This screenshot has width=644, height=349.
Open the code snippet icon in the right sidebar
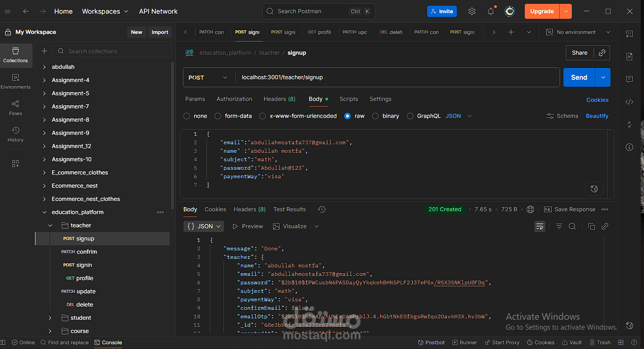pyautogui.click(x=629, y=102)
